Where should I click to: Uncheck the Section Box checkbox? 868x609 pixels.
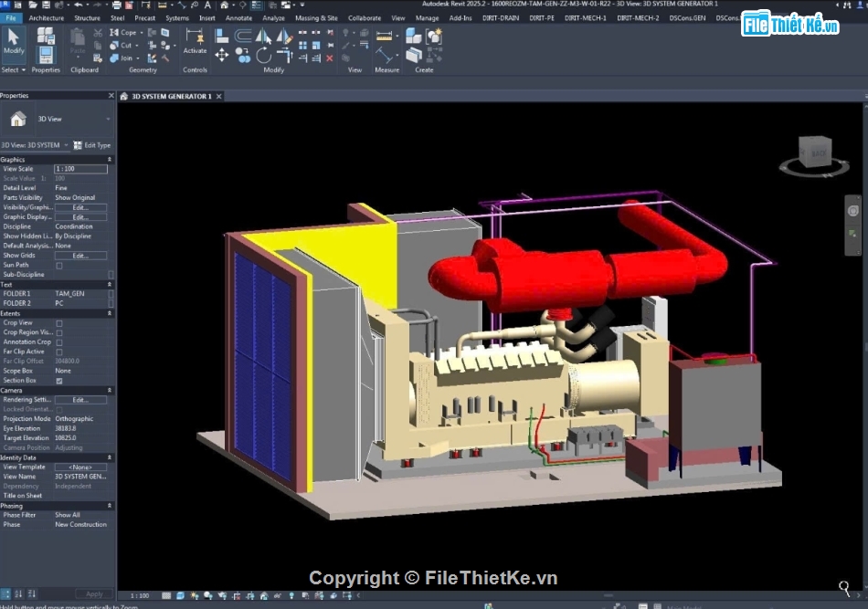[x=59, y=381]
